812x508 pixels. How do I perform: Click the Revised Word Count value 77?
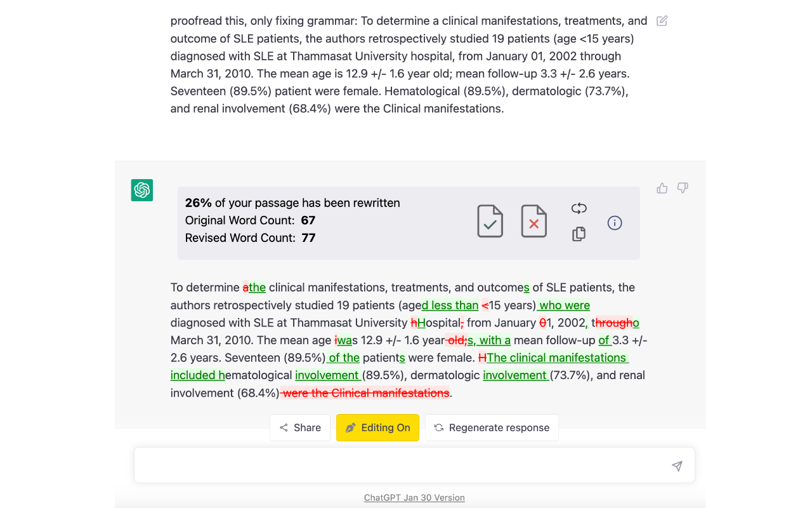pos(308,238)
